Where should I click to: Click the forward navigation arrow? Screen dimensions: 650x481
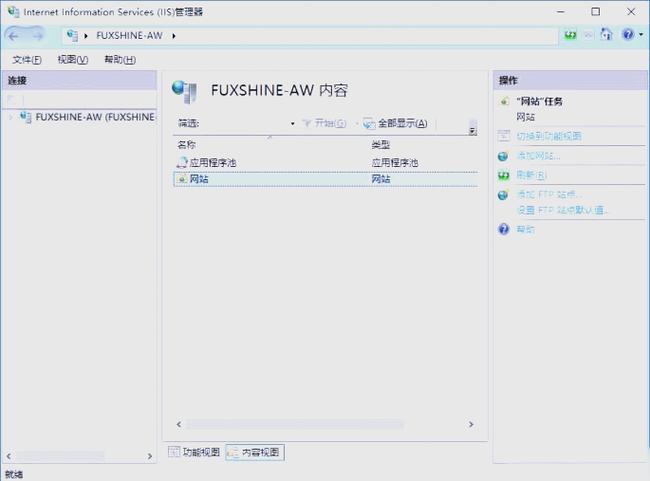37,36
